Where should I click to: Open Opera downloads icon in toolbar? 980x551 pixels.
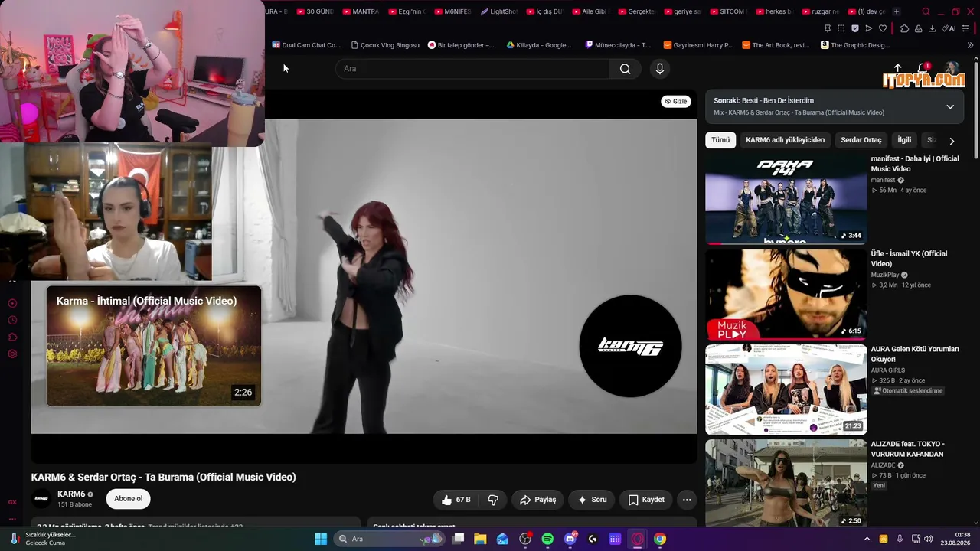[932, 28]
